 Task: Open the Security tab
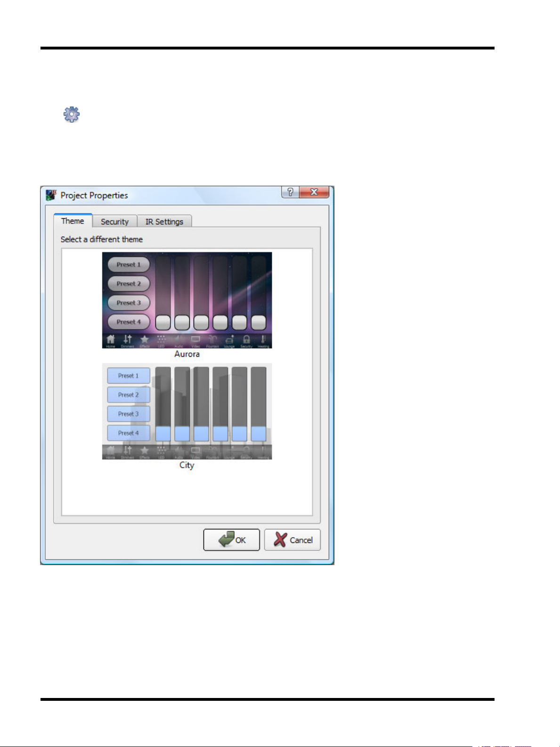(x=114, y=222)
